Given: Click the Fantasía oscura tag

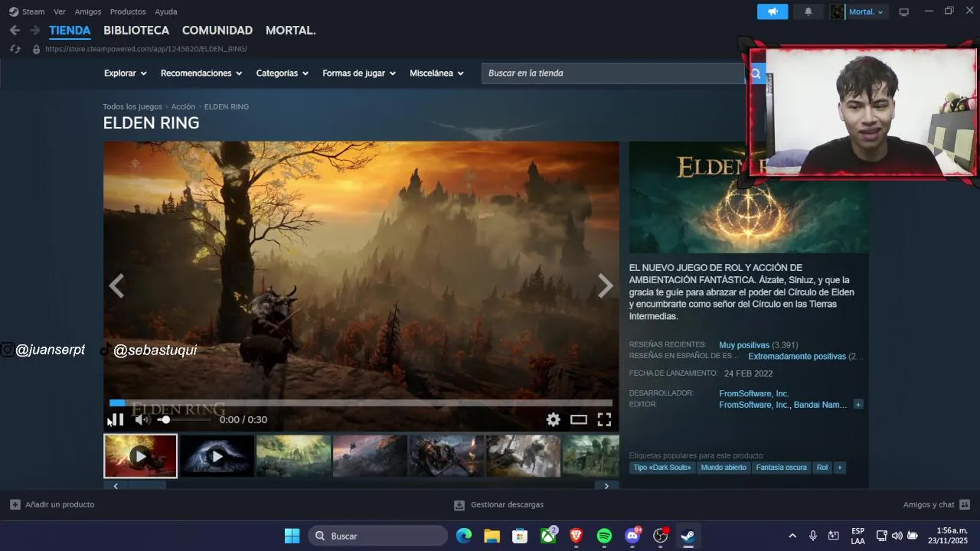Looking at the screenshot, I should [x=781, y=468].
